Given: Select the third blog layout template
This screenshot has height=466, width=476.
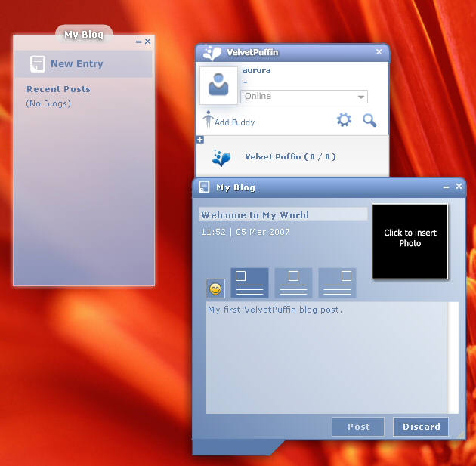Looking at the screenshot, I should (x=337, y=283).
